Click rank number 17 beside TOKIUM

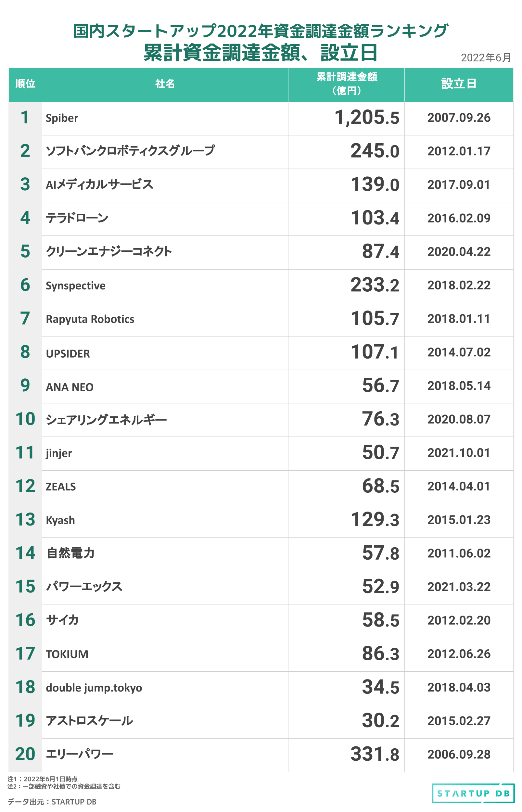click(25, 653)
